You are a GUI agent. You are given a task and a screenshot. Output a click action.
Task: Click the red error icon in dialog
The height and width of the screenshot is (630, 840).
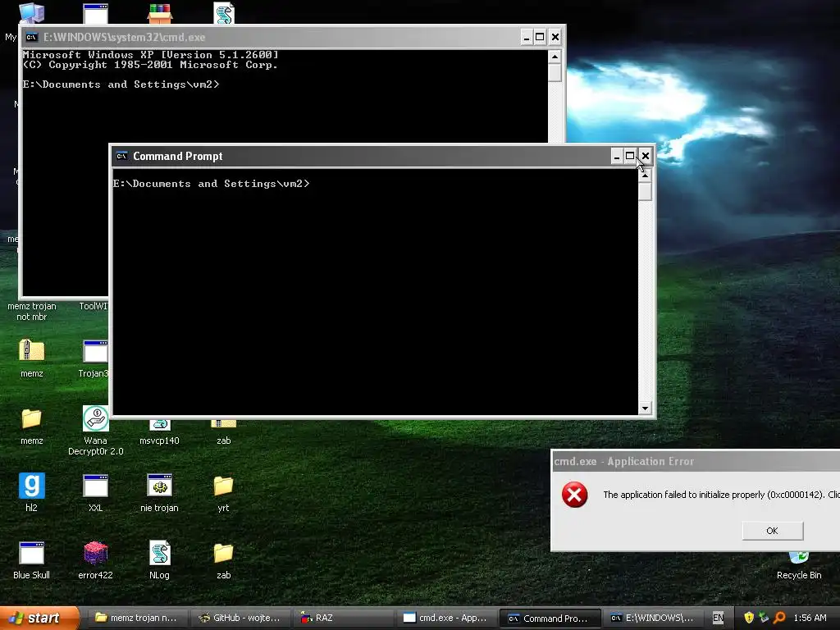(x=574, y=495)
